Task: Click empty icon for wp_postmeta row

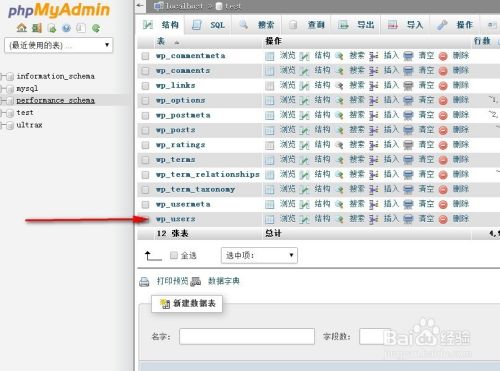Action: coord(408,115)
